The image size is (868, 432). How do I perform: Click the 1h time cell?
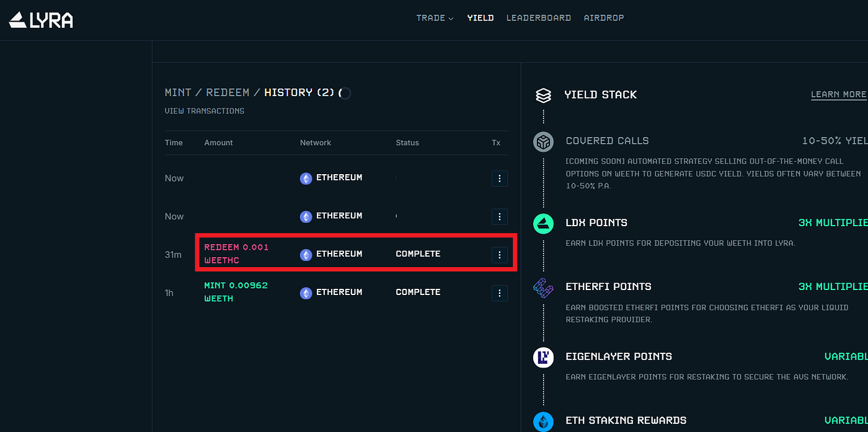click(x=169, y=293)
